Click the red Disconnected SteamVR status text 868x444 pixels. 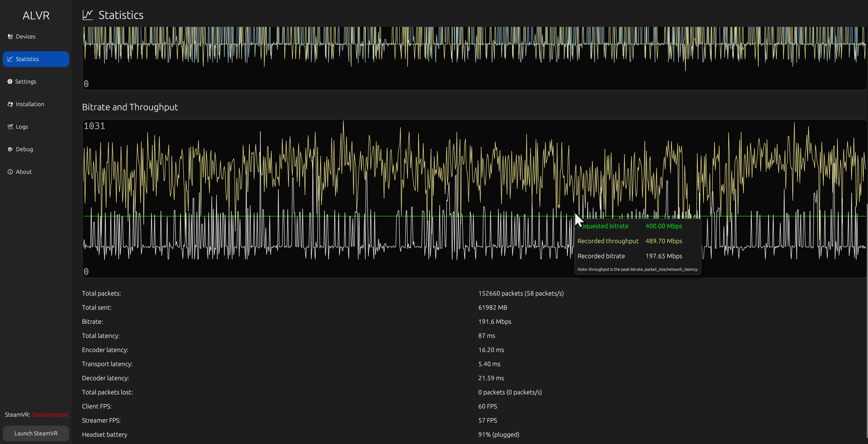coord(50,415)
